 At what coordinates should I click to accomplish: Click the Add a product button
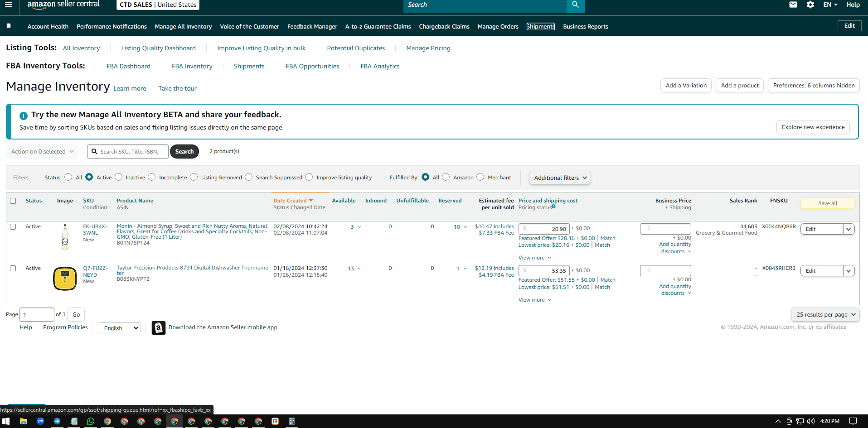point(740,86)
